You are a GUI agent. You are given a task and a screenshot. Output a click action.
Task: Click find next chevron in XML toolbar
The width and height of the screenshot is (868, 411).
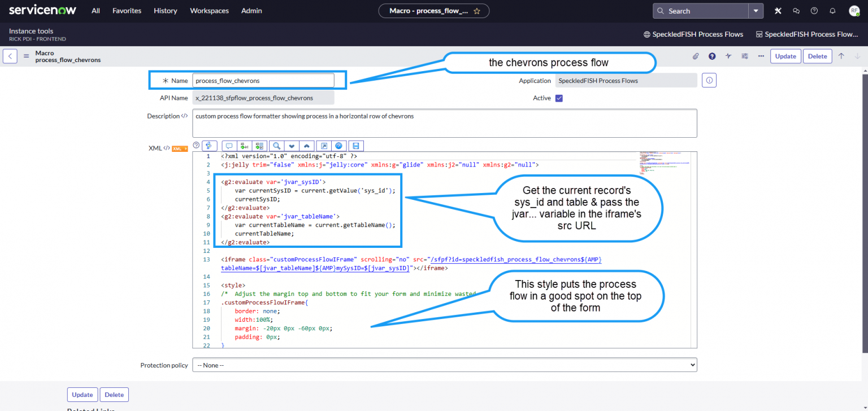[292, 146]
